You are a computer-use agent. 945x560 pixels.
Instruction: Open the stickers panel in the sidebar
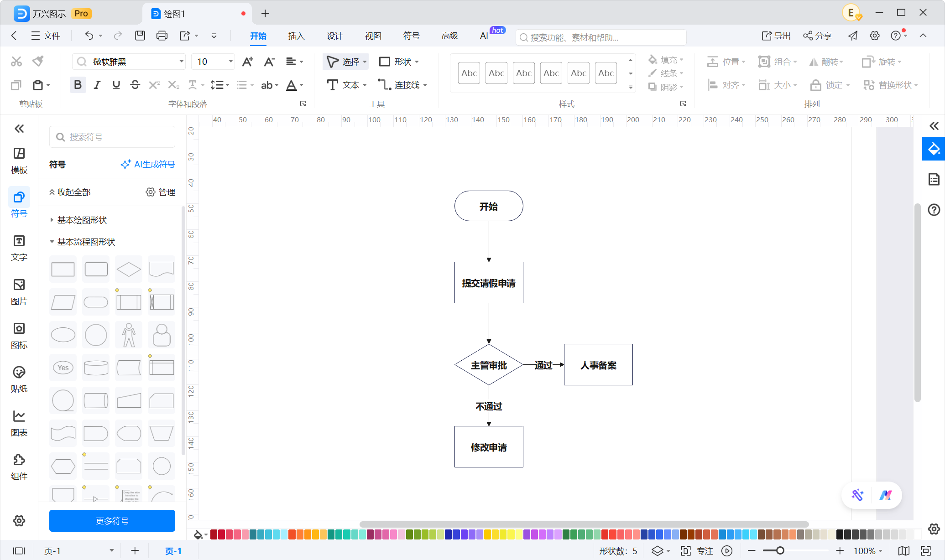(x=19, y=379)
